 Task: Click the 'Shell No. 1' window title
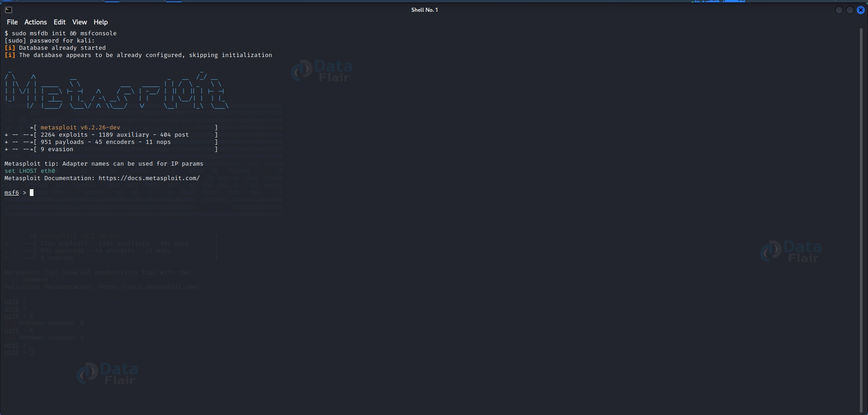tap(425, 10)
